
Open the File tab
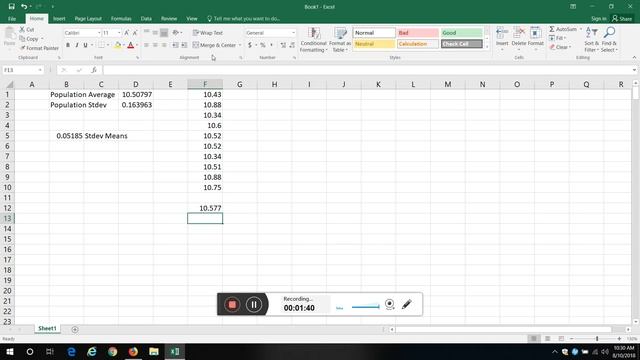point(12,19)
